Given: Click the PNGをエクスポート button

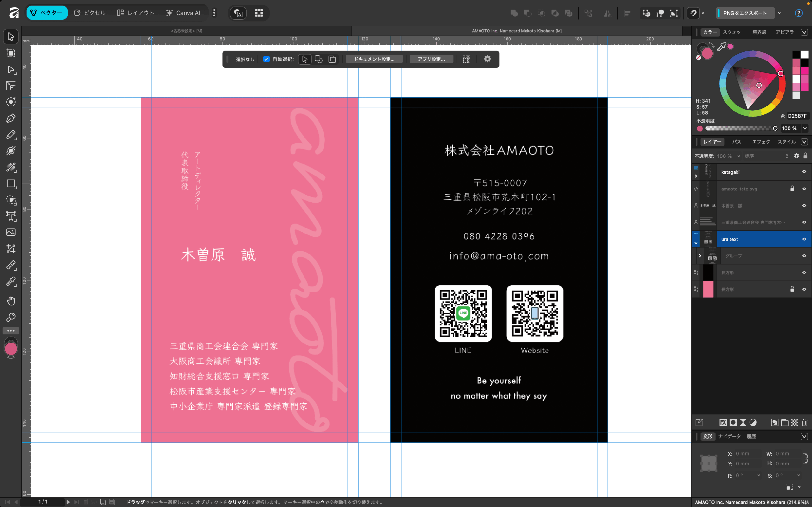Looking at the screenshot, I should pyautogui.click(x=745, y=13).
